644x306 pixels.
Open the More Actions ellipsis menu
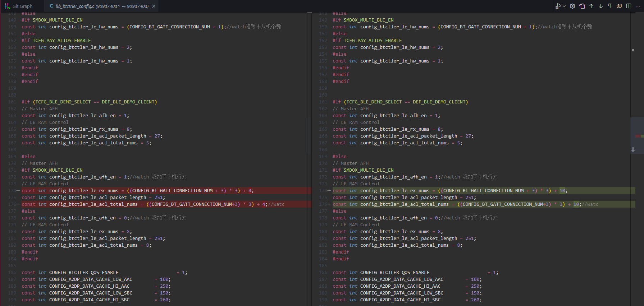coord(638,6)
